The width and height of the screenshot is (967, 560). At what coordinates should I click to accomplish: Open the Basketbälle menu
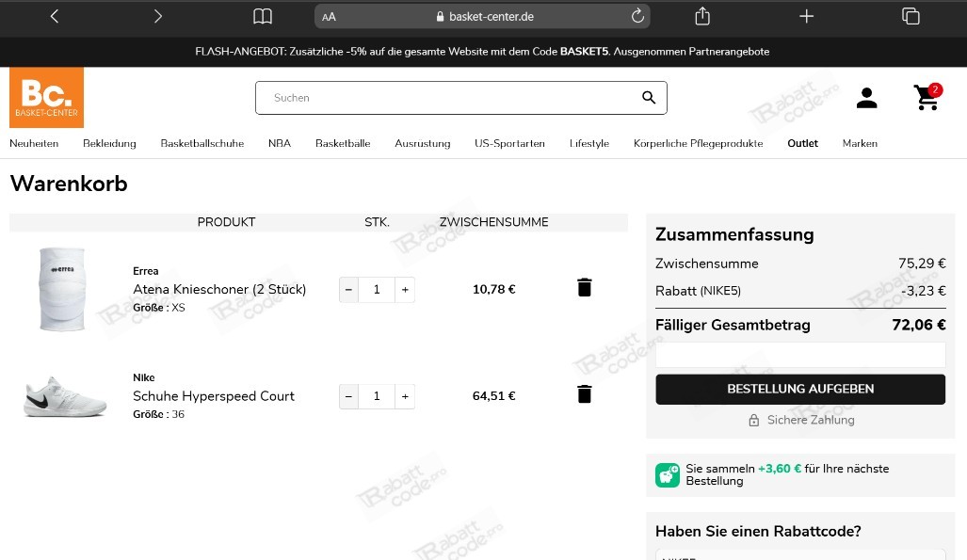[x=343, y=143]
